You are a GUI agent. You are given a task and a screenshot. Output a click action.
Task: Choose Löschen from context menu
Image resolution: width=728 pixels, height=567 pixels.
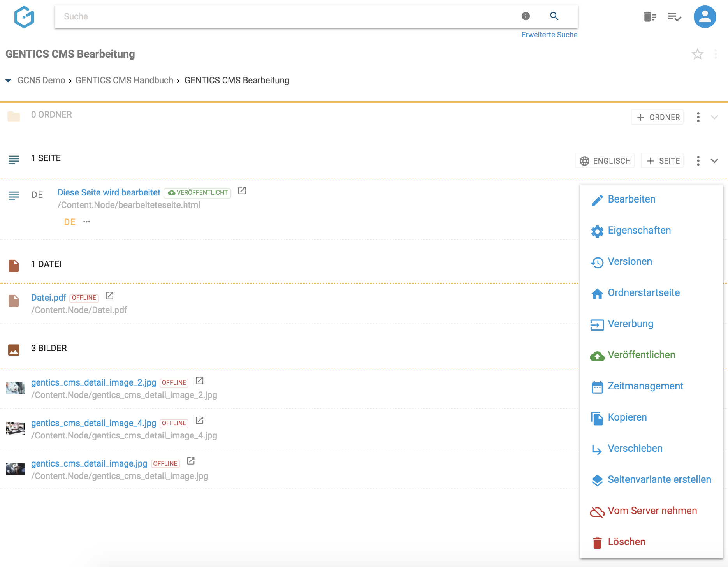click(x=651, y=542)
